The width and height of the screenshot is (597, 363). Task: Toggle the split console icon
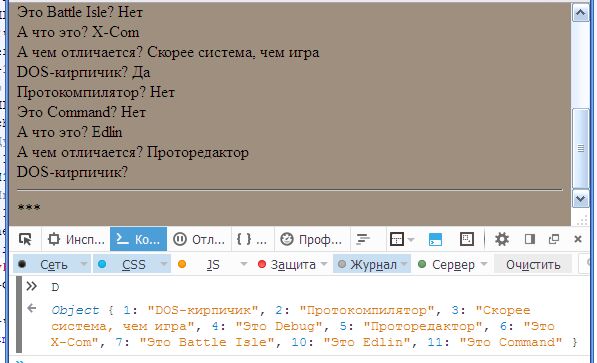tap(435, 239)
